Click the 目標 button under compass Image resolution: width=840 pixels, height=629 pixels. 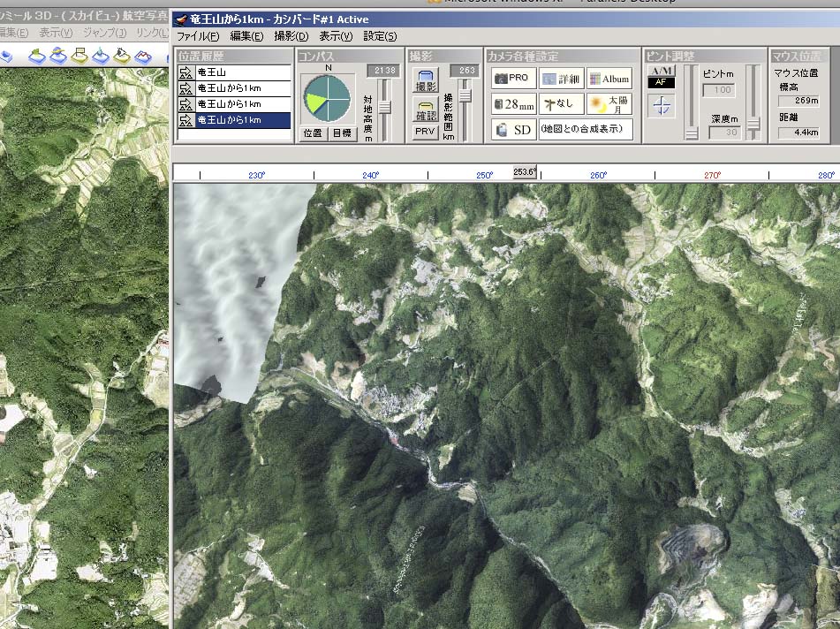[343, 133]
